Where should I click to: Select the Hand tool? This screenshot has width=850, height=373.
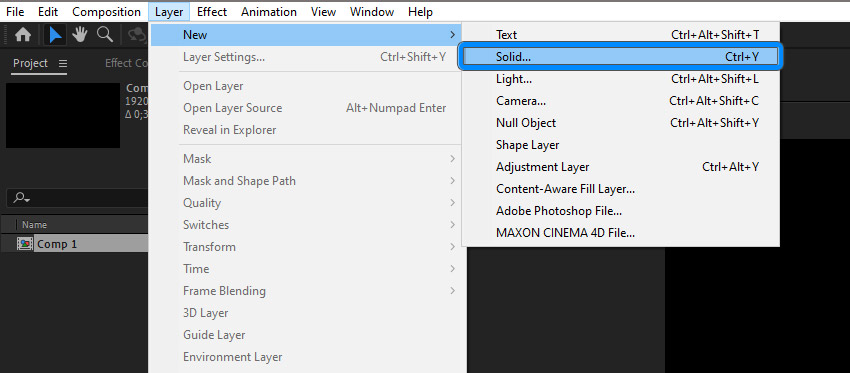click(80, 35)
